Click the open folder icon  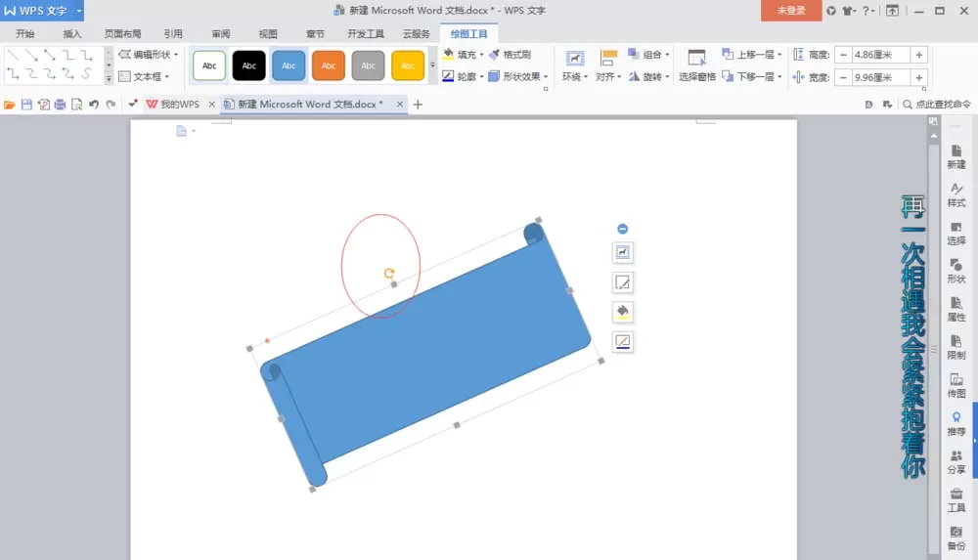[10, 105]
